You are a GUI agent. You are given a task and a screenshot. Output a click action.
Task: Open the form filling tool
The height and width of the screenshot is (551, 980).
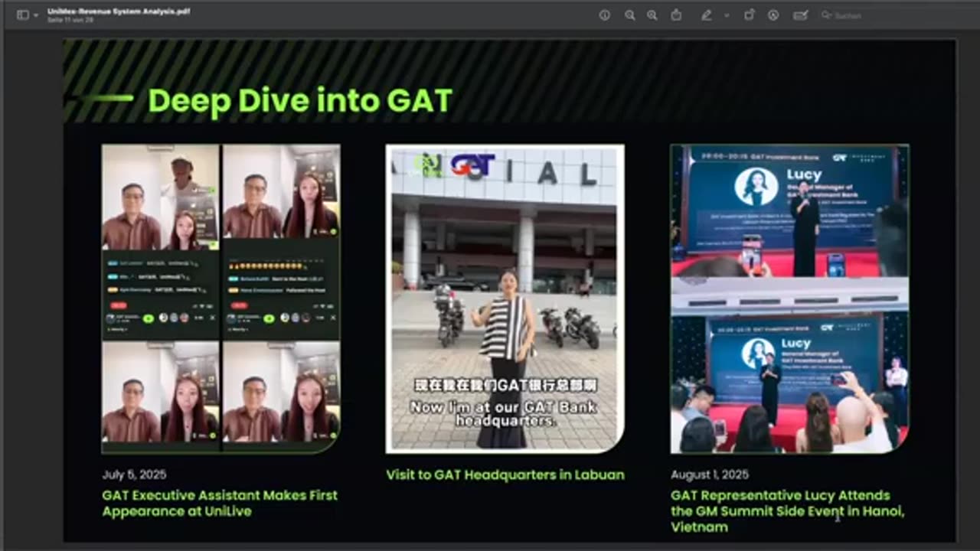tap(801, 15)
